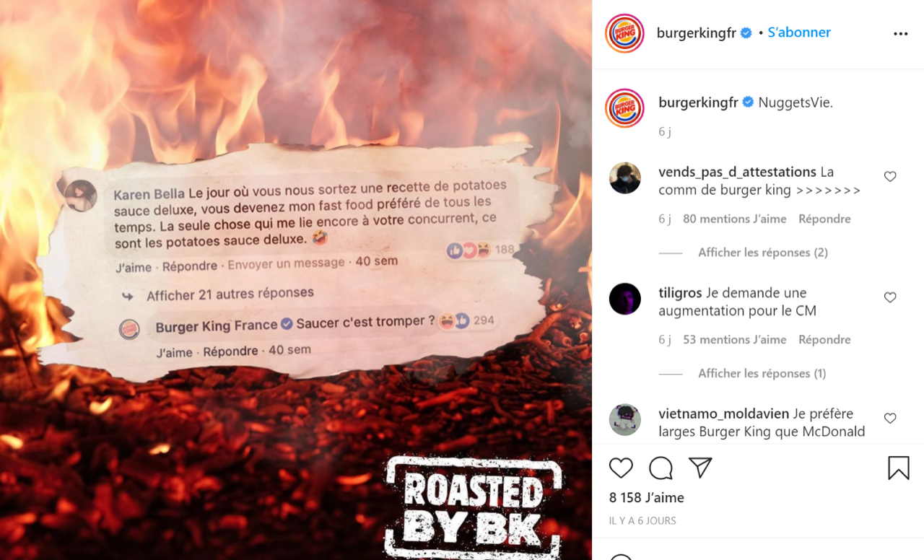View the vends_pas_d_attestations profile avatar

coord(625,178)
